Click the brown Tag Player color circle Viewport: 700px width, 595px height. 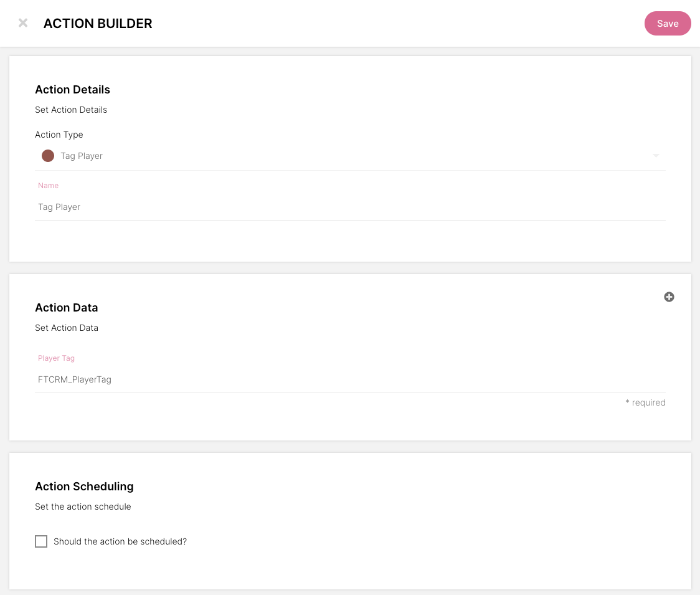pos(48,156)
